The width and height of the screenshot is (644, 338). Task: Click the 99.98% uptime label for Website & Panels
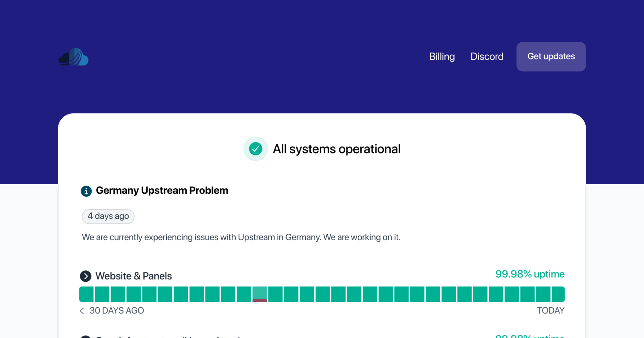click(530, 274)
